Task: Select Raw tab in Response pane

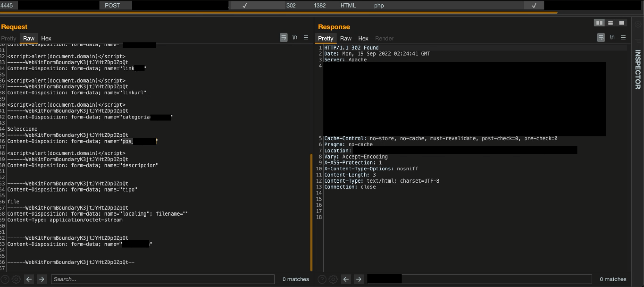Action: (x=346, y=38)
